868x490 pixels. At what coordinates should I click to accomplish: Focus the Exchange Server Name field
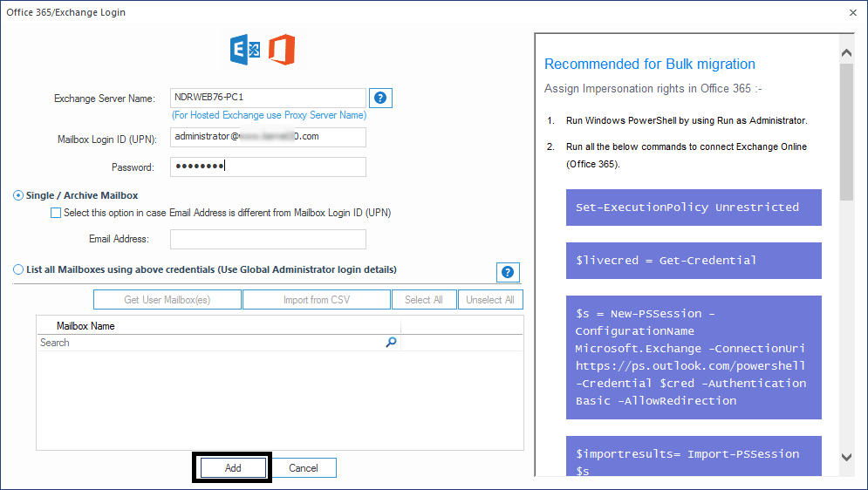point(268,98)
